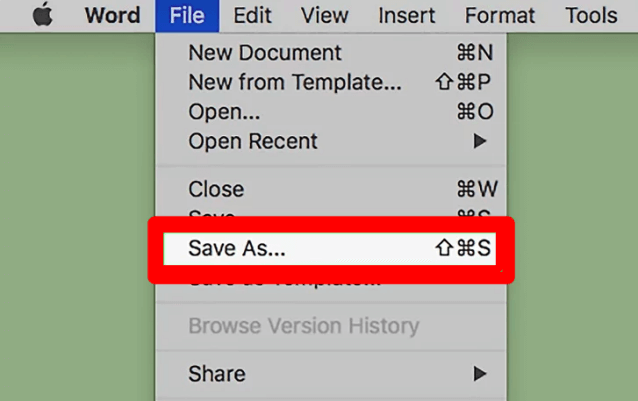Open the Insert menu
The image size is (638, 401).
tap(405, 15)
